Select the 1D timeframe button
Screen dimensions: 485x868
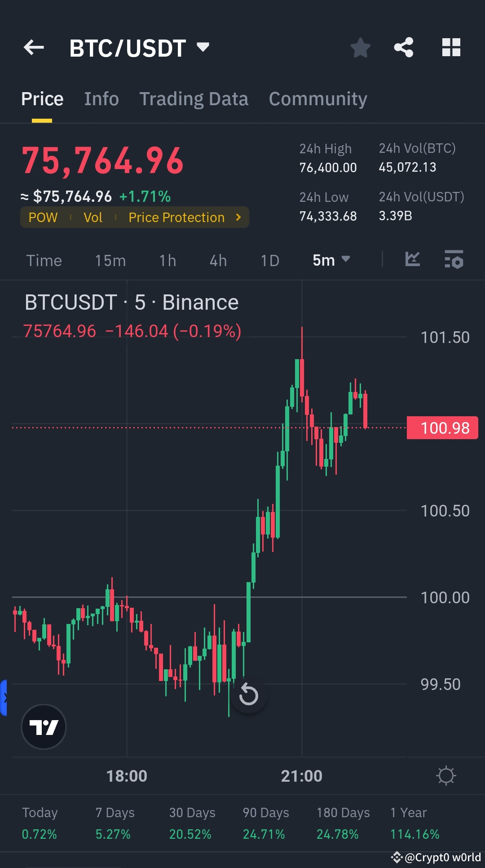coord(269,260)
